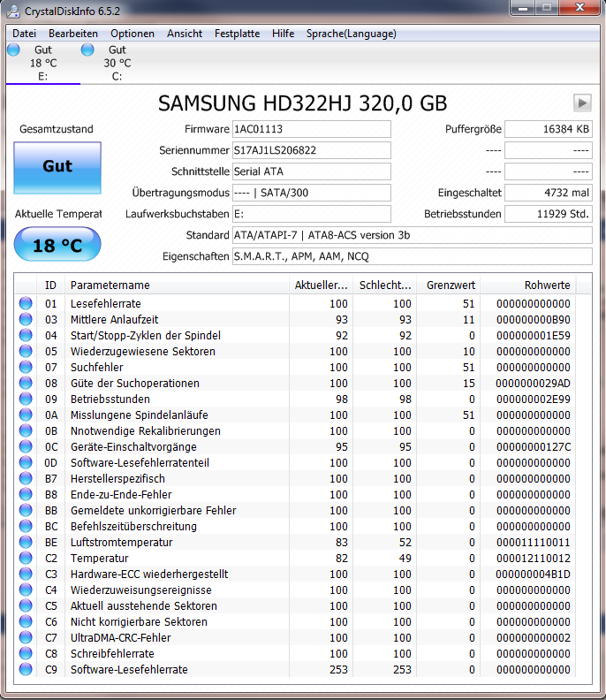
Task: Click the Schnittstelle field Serial ATA
Action: (x=312, y=171)
